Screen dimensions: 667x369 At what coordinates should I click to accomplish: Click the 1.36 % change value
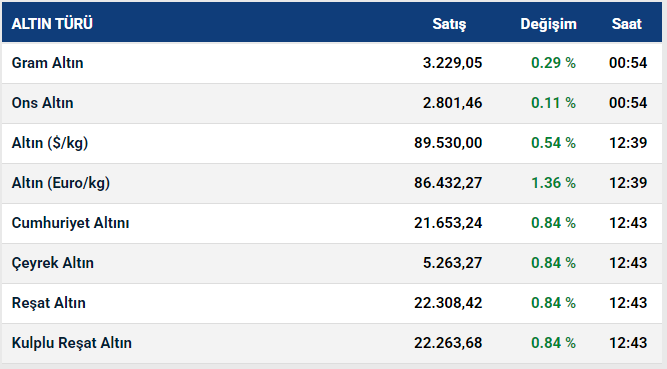[553, 183]
